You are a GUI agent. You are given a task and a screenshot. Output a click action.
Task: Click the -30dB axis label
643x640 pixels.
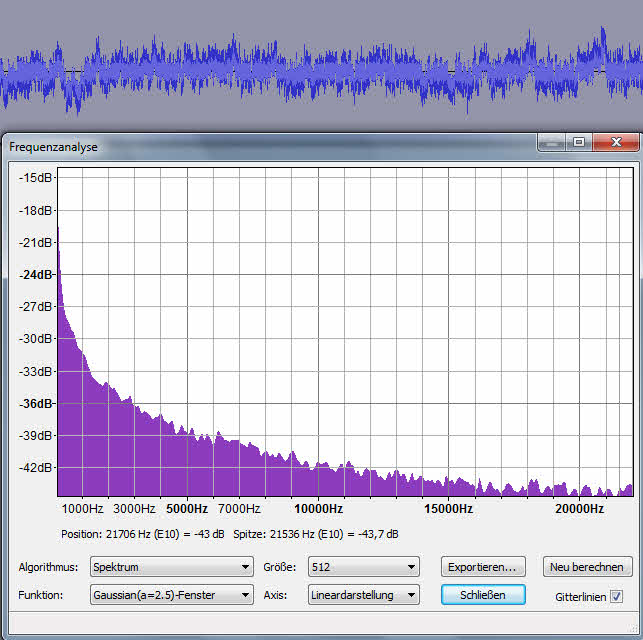pos(35,339)
